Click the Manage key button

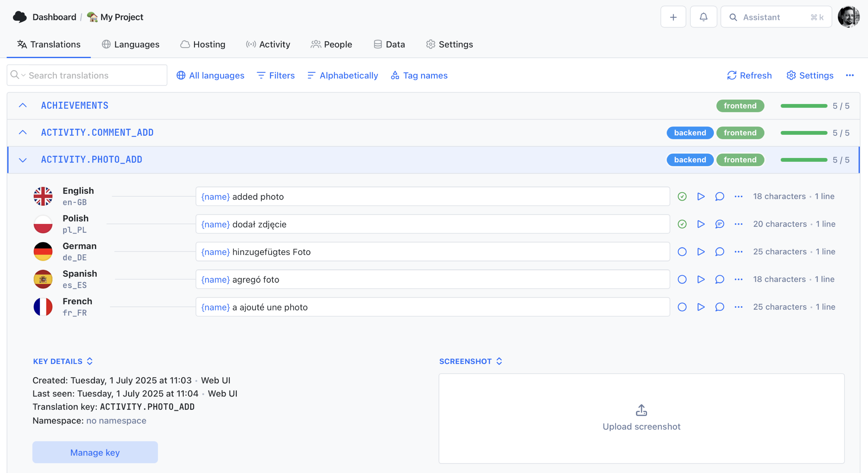click(95, 452)
